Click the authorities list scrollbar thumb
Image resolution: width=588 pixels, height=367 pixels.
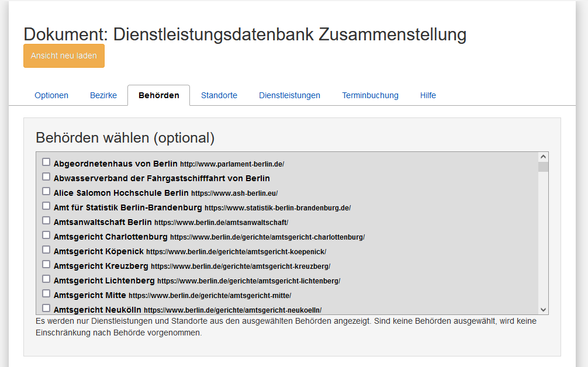543,167
